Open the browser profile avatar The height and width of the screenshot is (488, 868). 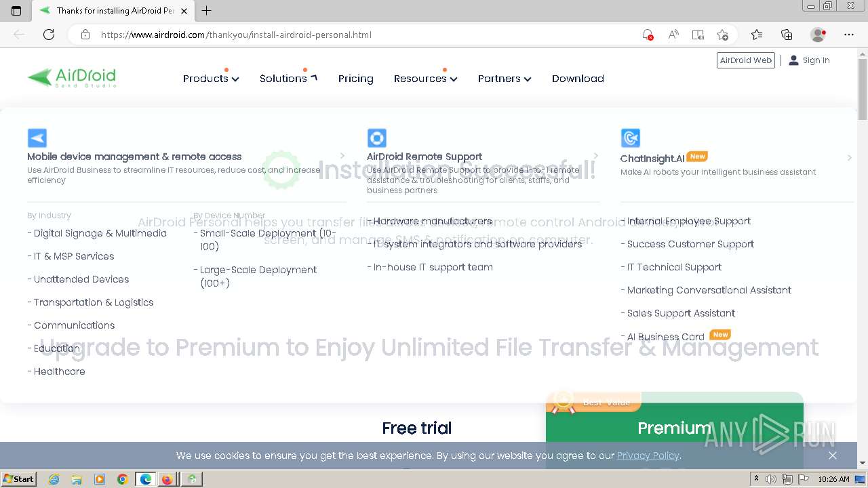click(818, 35)
